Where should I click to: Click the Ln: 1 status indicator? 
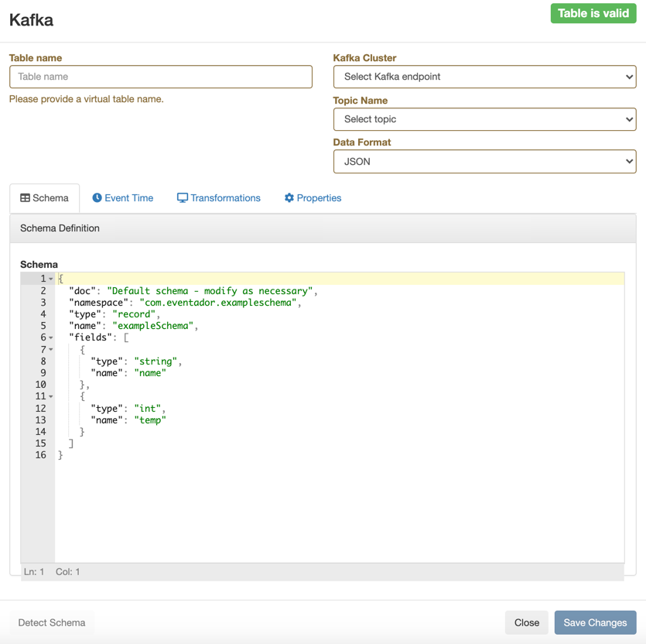[x=34, y=572]
